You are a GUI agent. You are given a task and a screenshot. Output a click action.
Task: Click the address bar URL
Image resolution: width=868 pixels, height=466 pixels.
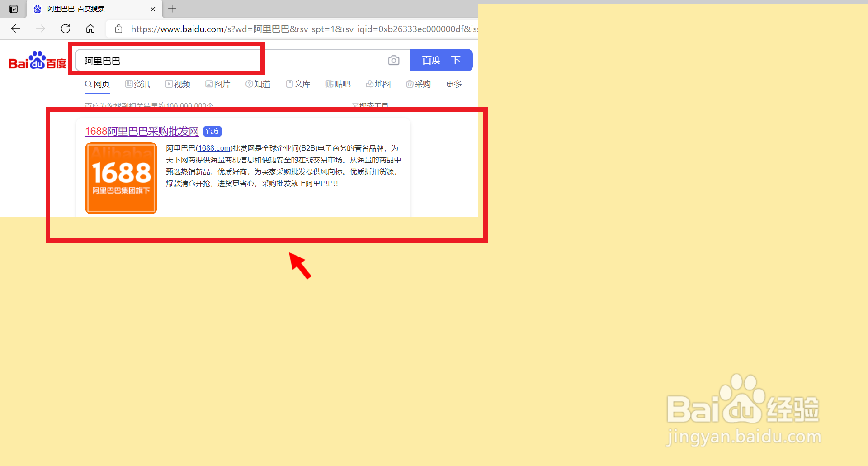coord(304,29)
